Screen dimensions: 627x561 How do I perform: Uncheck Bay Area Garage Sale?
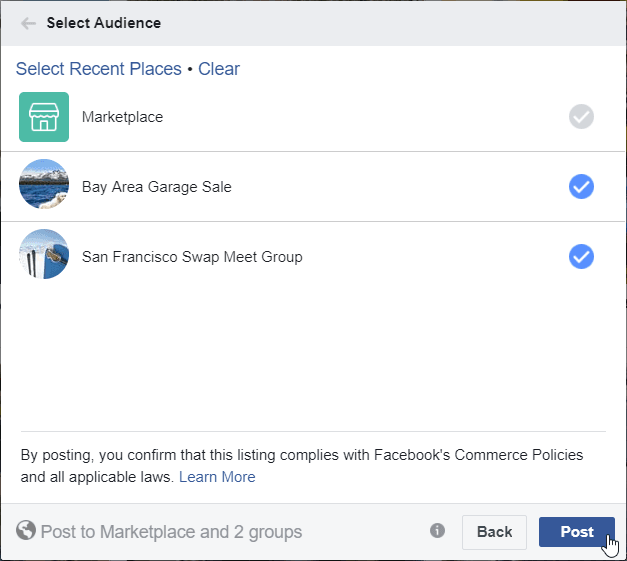point(581,187)
